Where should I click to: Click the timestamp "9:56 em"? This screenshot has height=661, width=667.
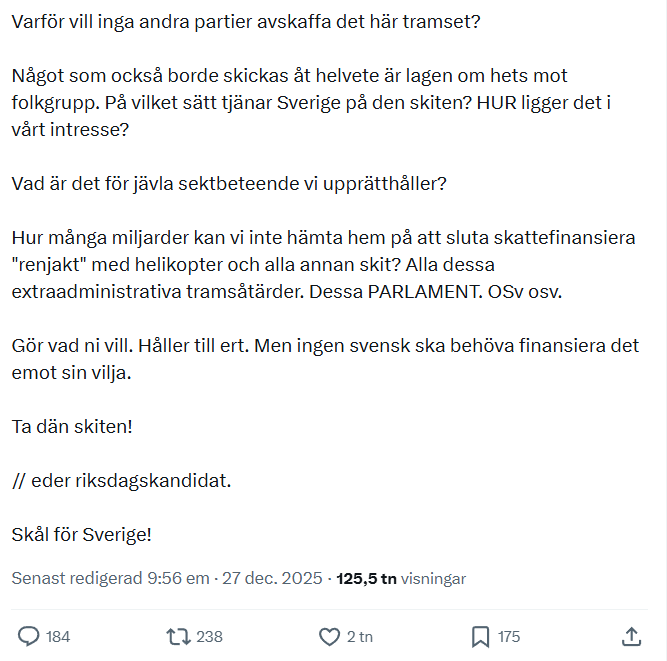[x=178, y=578]
